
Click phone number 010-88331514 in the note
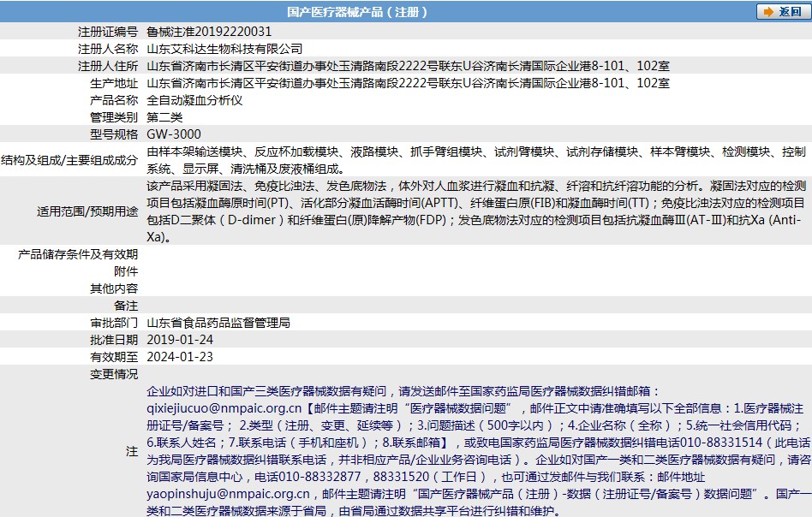click(721, 443)
